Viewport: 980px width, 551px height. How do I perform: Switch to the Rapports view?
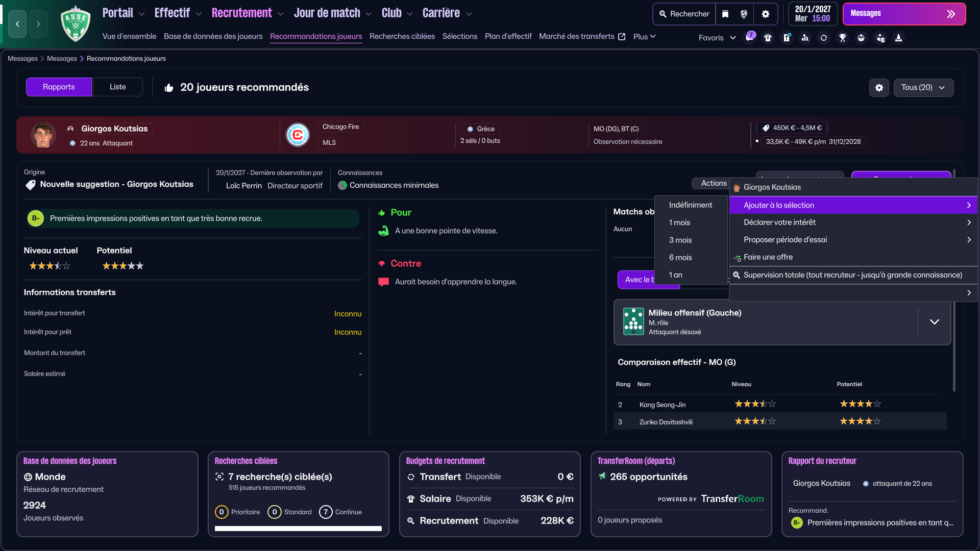coord(59,87)
